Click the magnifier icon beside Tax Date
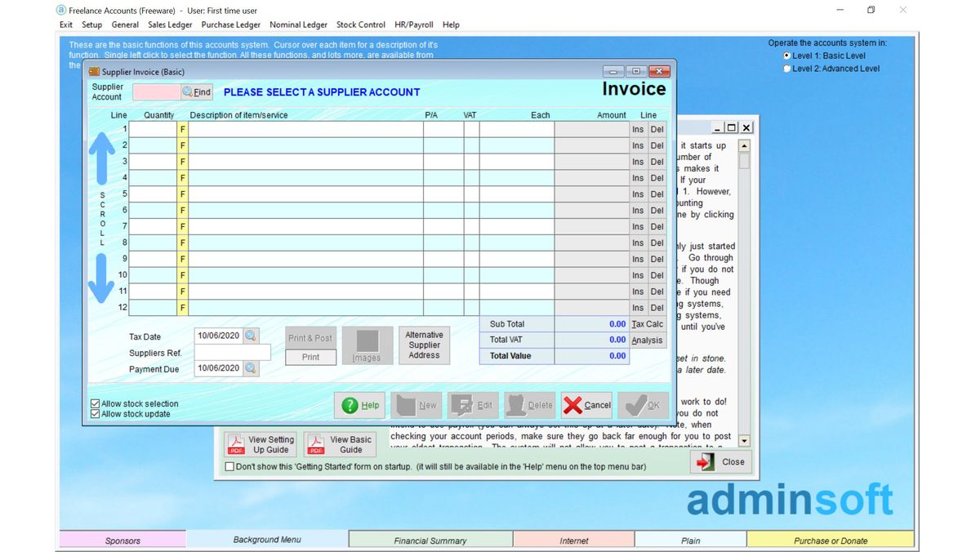Image resolution: width=980 pixels, height=552 pixels. pyautogui.click(x=251, y=336)
